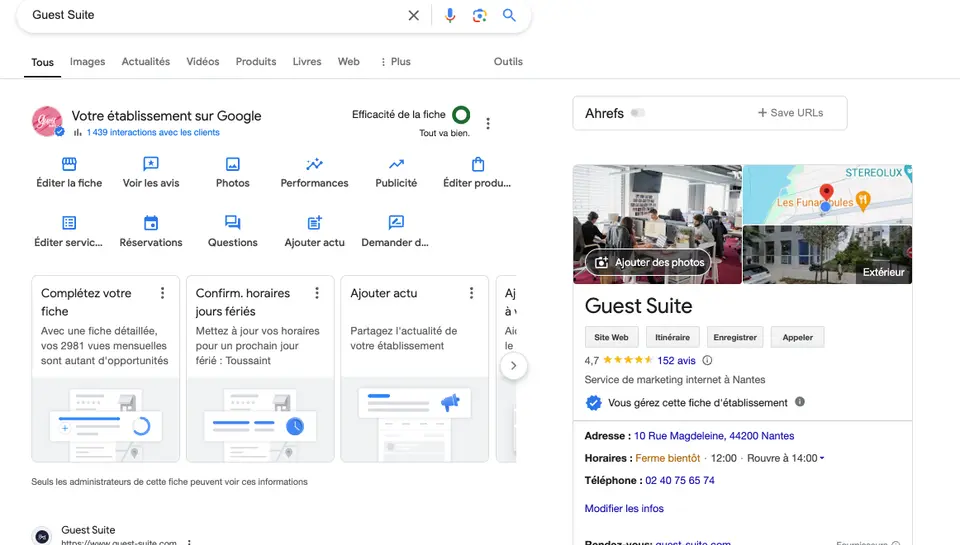Open the 152 avis reviews link

pyautogui.click(x=676, y=361)
